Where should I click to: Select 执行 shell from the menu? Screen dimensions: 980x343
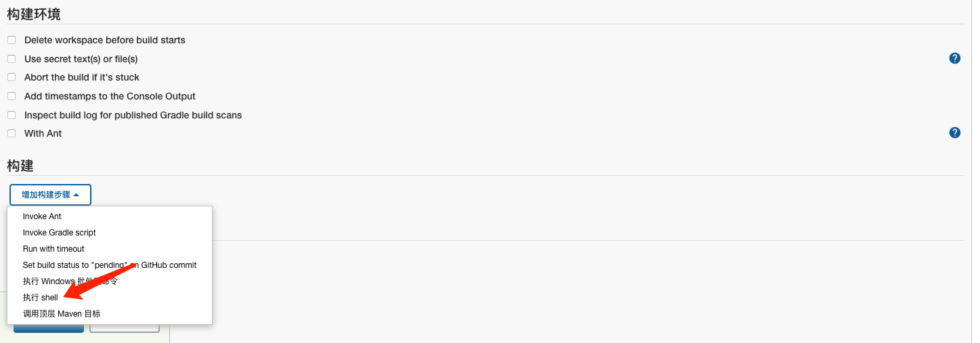[x=41, y=298]
